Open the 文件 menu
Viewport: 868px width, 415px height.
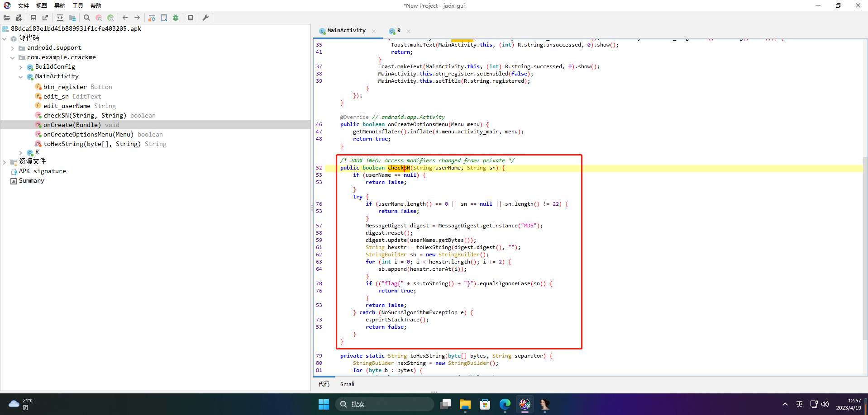(24, 5)
